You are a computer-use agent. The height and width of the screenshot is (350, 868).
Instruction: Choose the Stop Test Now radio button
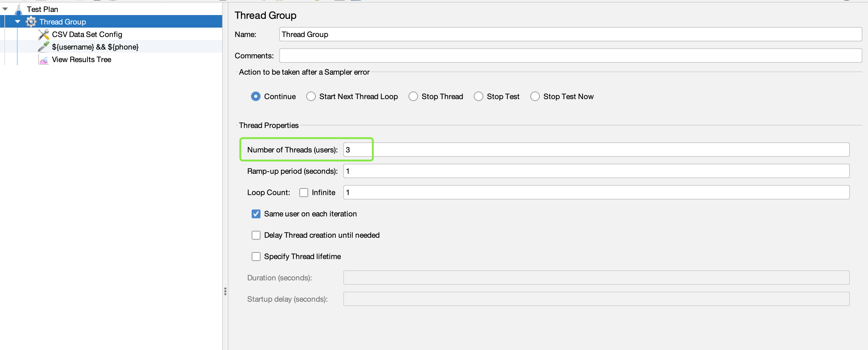point(534,97)
